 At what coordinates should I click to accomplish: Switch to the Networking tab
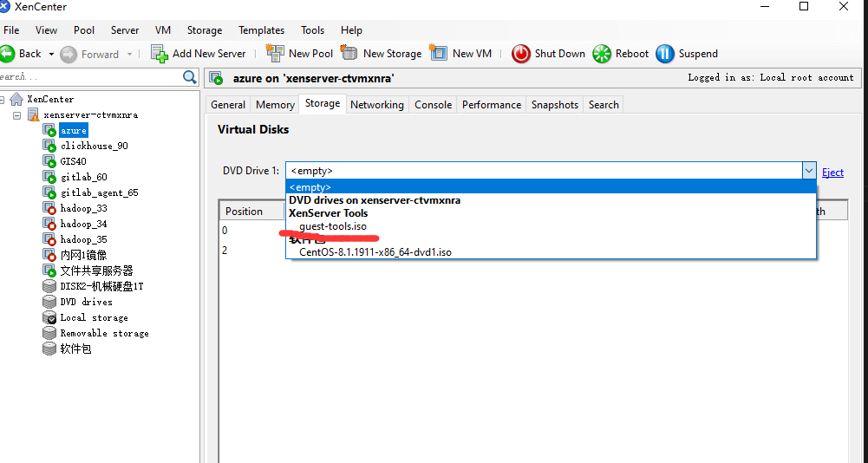pyautogui.click(x=376, y=105)
